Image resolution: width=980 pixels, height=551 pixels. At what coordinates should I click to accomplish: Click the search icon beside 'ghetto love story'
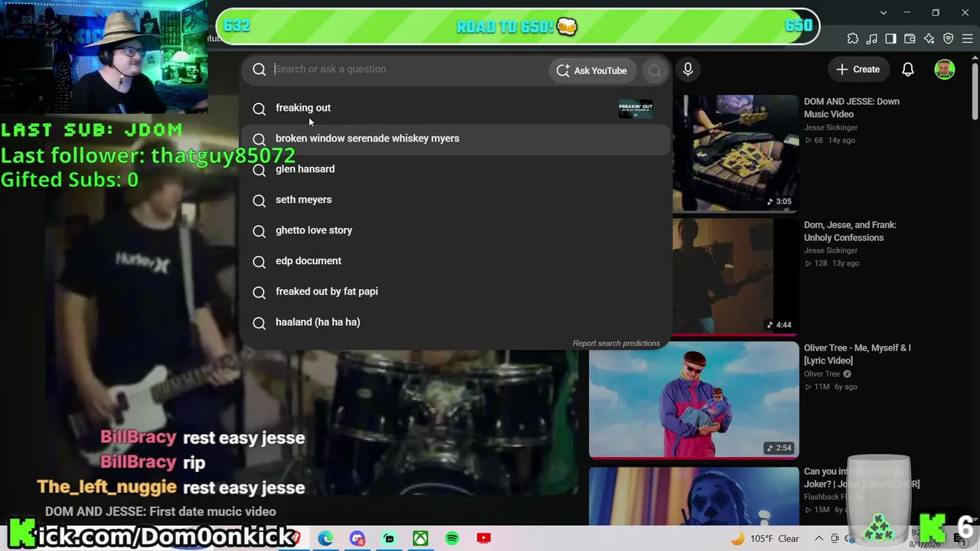260,231
